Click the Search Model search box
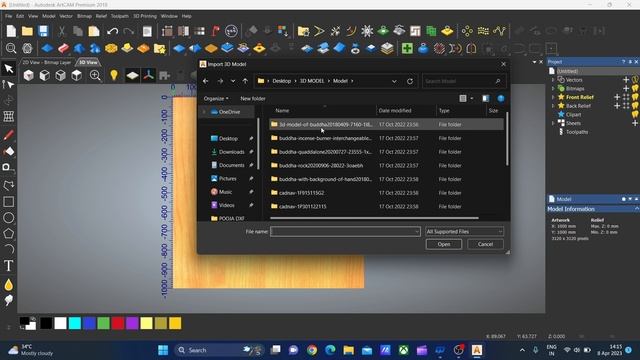Screen dimensions: 640x360 coord(464,81)
